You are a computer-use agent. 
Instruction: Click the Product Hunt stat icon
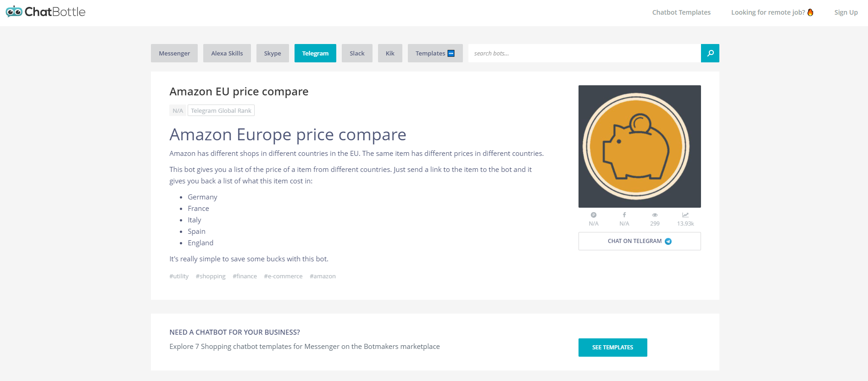point(593,215)
